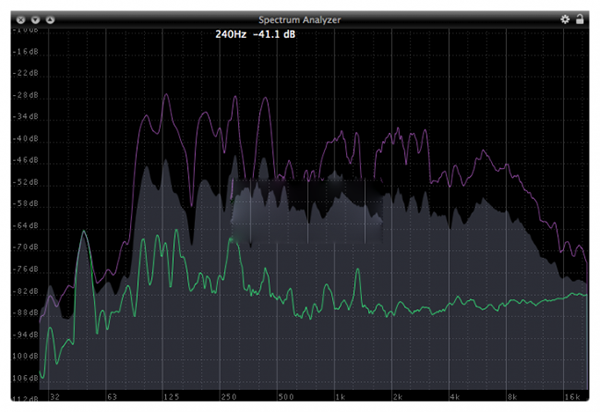Click the third window control button (zoom)

pyautogui.click(x=51, y=19)
